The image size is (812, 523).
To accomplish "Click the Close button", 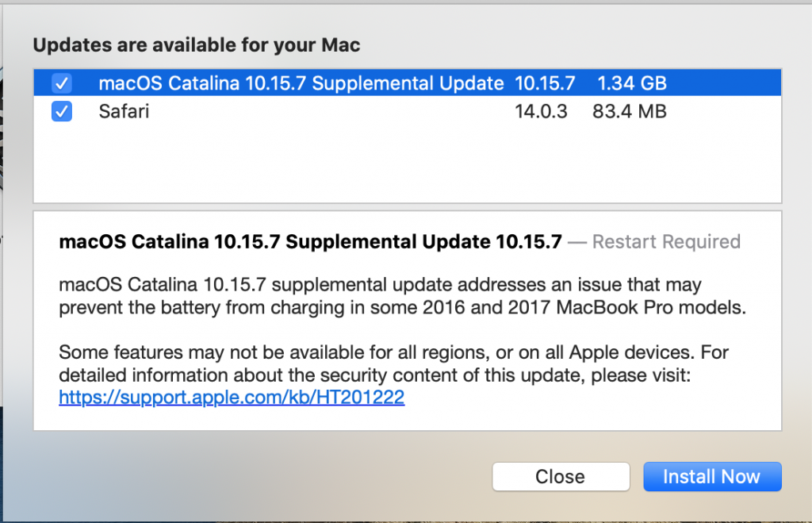I will pyautogui.click(x=561, y=476).
